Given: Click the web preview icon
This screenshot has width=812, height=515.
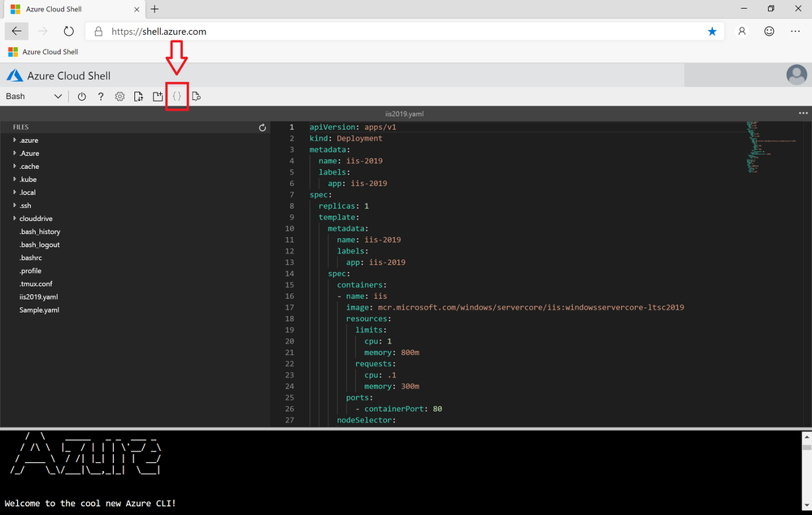Looking at the screenshot, I should click(x=196, y=97).
